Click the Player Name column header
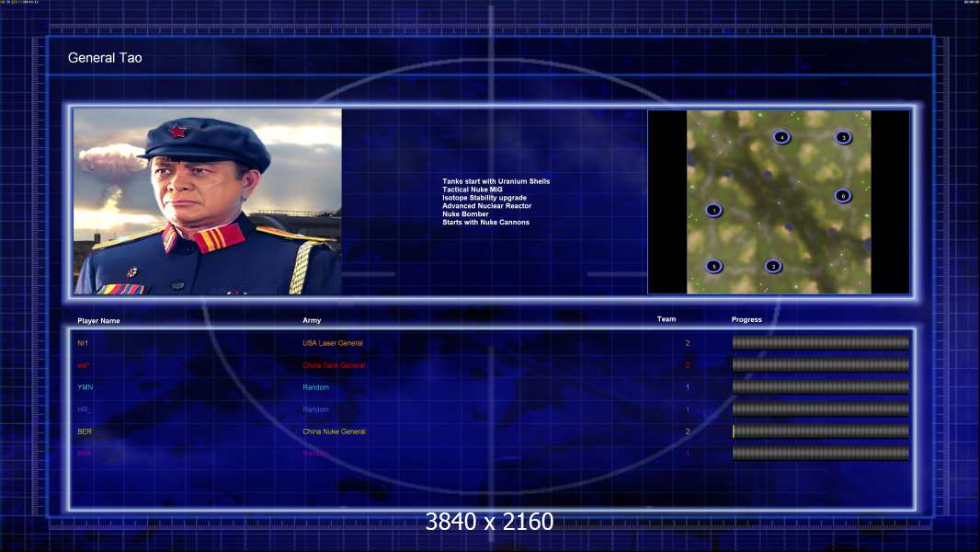The height and width of the screenshot is (552, 980). pyautogui.click(x=98, y=321)
